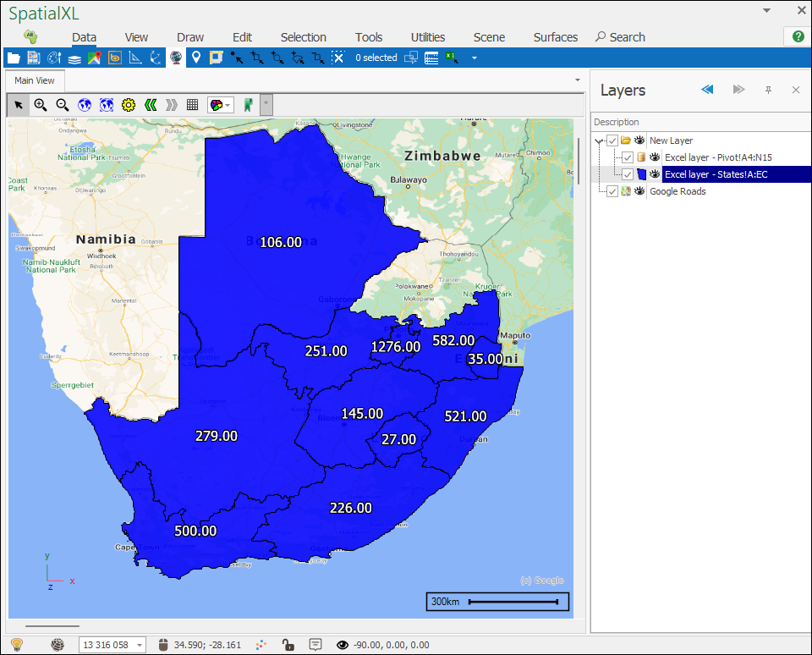
Task: Click the light bulb icon in status bar
Action: point(16,645)
